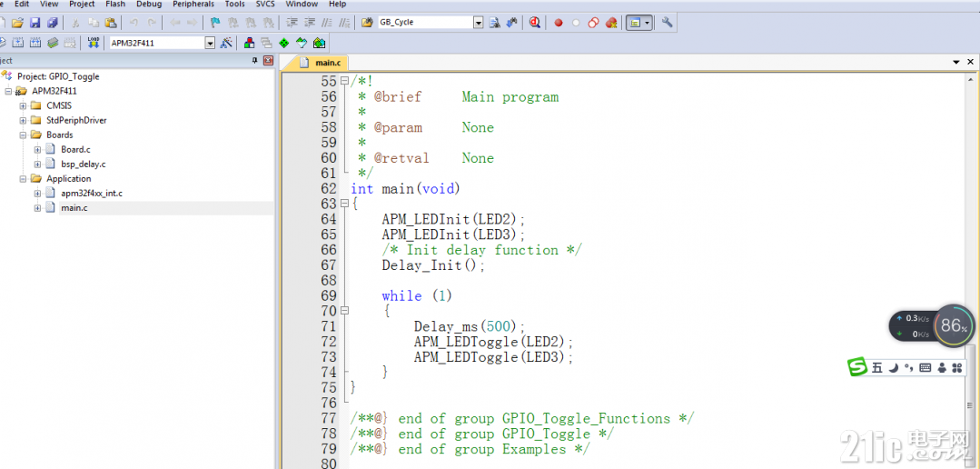Open the Flash menu
This screenshot has height=469, width=980.
pyautogui.click(x=115, y=4)
